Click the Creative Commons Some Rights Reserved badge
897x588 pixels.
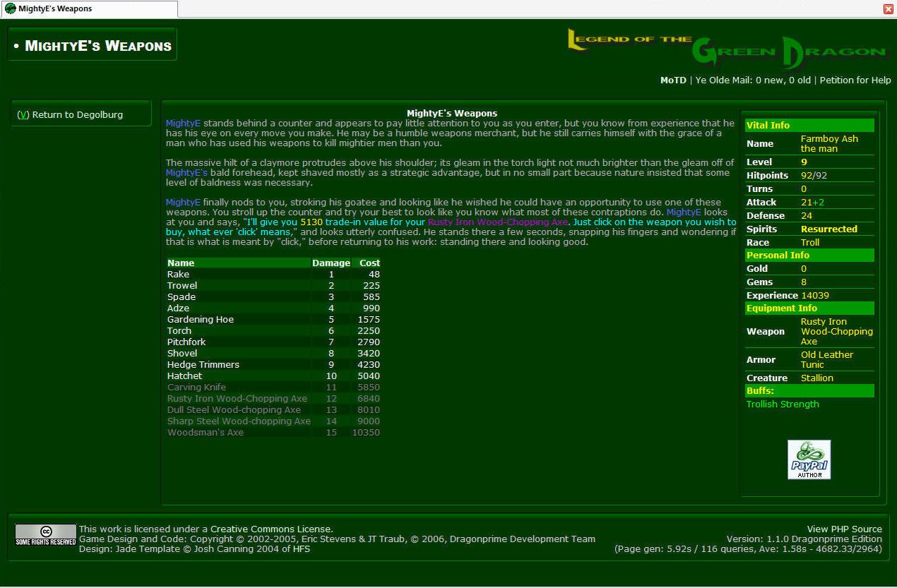46,534
